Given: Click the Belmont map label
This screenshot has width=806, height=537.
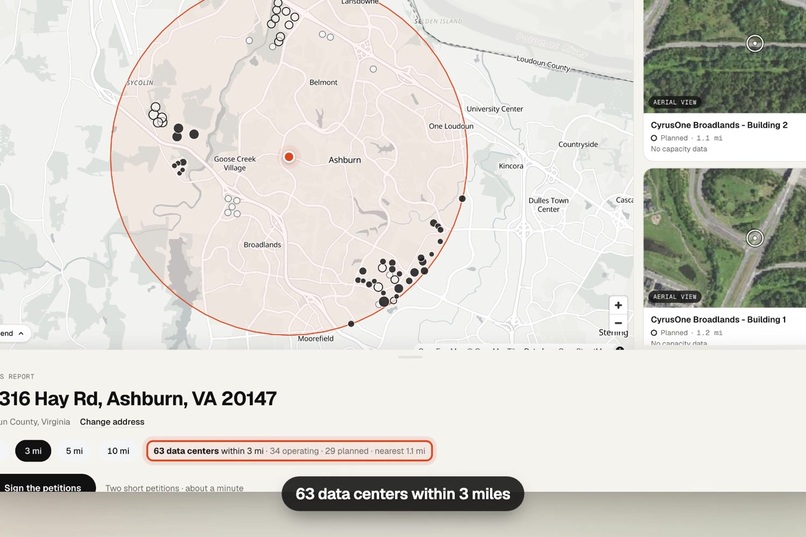Looking at the screenshot, I should click(323, 82).
